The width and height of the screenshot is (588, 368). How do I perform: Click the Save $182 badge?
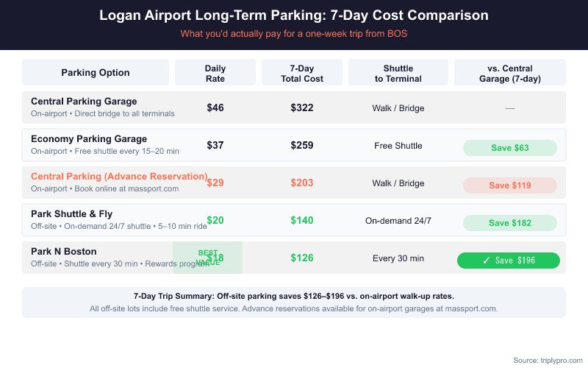click(509, 223)
